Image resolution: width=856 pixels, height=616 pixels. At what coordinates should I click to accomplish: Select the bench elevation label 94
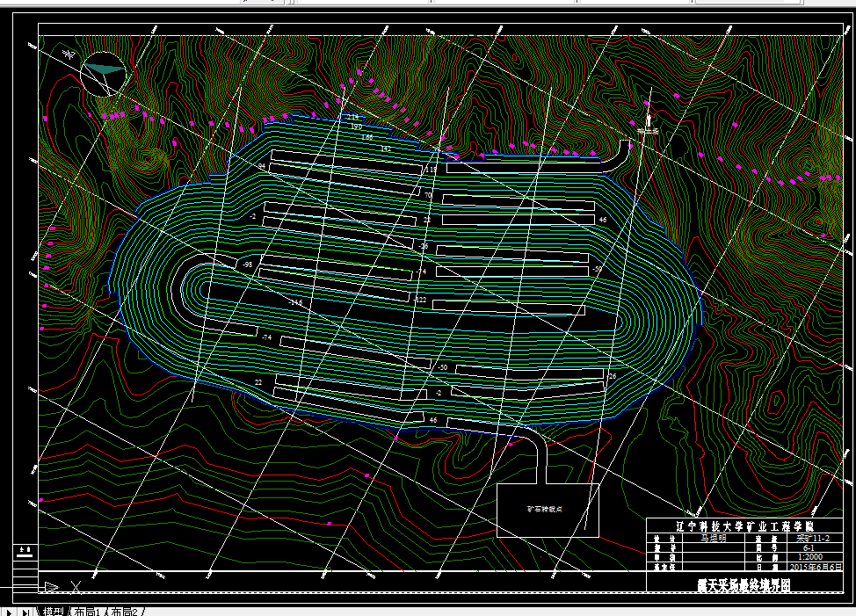[x=262, y=166]
